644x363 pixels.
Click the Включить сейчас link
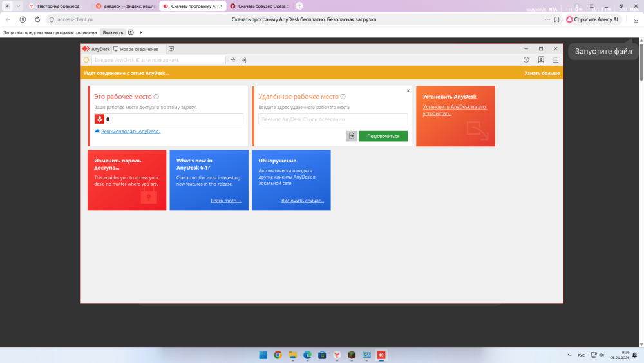303,201
